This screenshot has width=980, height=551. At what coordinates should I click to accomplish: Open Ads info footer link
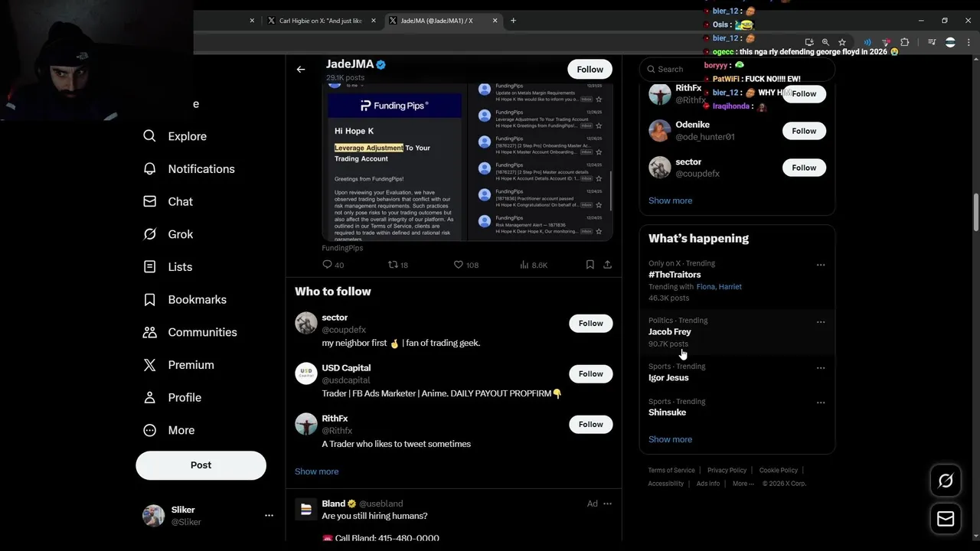coord(708,484)
